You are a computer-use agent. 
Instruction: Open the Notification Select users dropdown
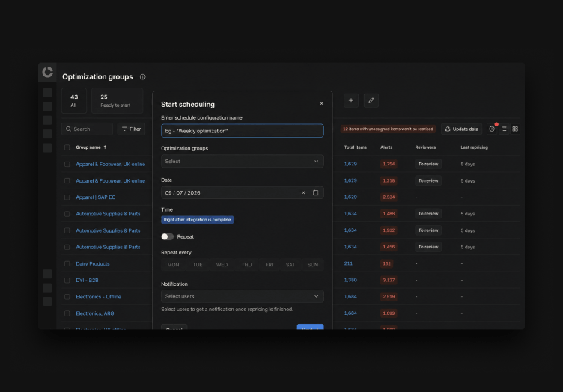point(243,296)
